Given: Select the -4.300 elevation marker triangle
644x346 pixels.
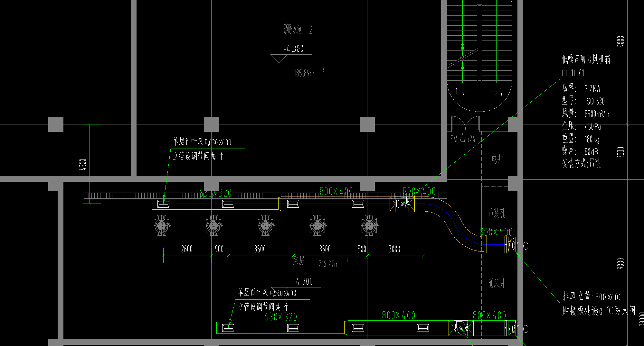Looking at the screenshot, I should (279, 59).
